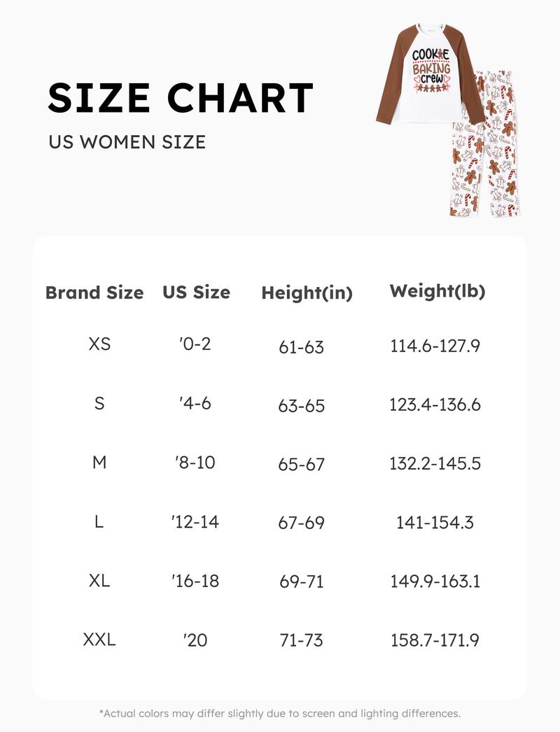Select the Brand Size column header
Viewport: 560px width, 732px height.
pos(94,293)
